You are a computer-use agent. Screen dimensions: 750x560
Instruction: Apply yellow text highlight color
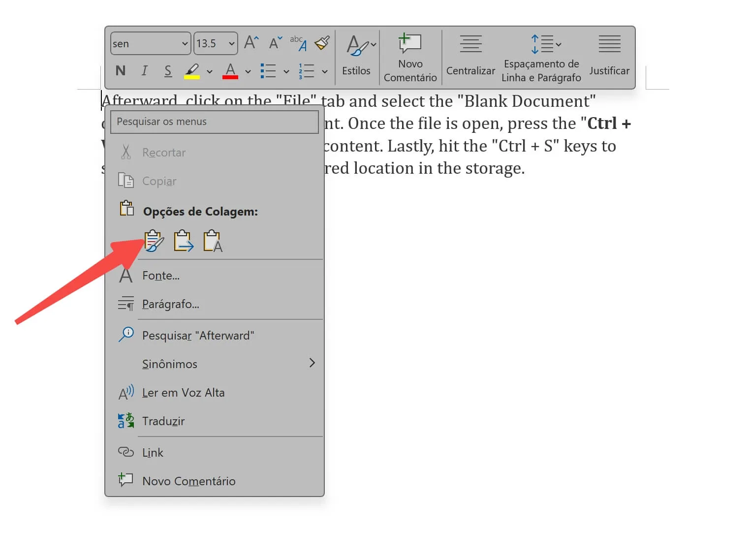click(x=192, y=71)
